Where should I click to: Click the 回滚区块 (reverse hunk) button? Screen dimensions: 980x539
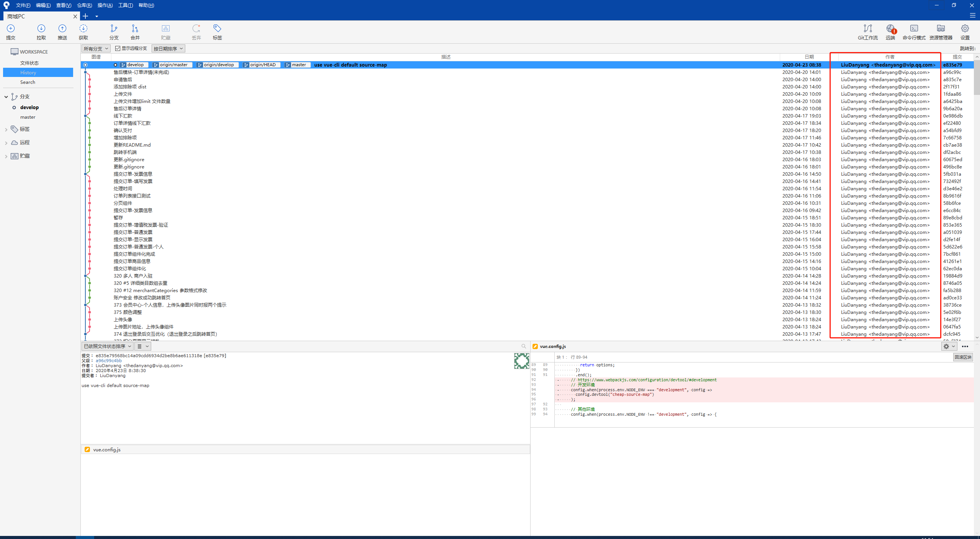point(962,357)
